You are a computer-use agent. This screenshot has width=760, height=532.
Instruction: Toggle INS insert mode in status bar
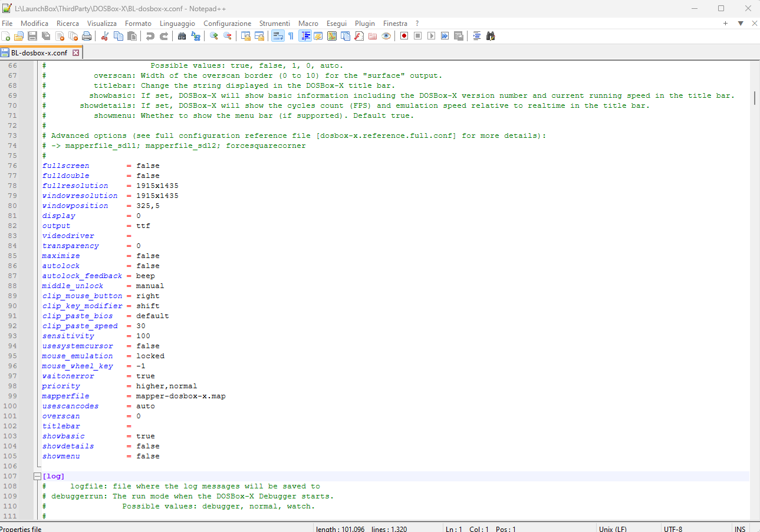[x=740, y=528]
